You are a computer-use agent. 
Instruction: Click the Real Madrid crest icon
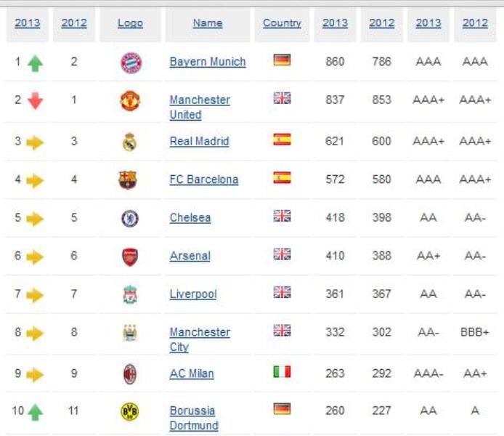click(x=130, y=141)
